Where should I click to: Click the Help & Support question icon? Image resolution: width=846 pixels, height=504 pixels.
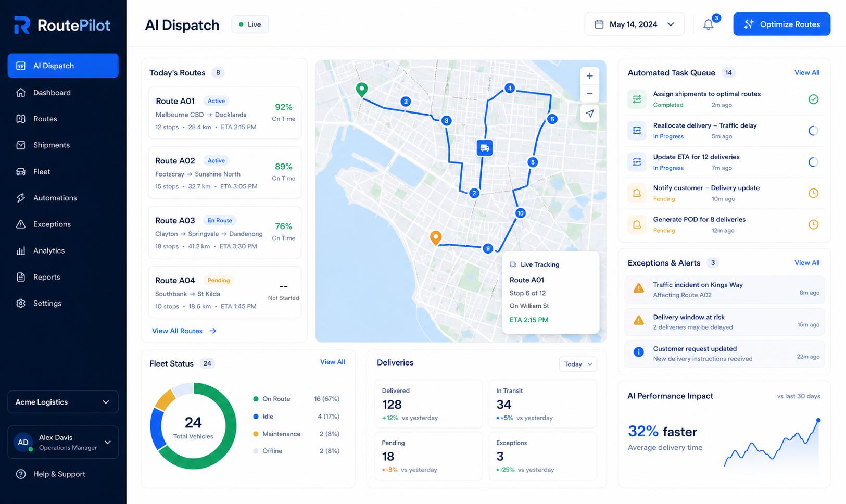pyautogui.click(x=21, y=474)
